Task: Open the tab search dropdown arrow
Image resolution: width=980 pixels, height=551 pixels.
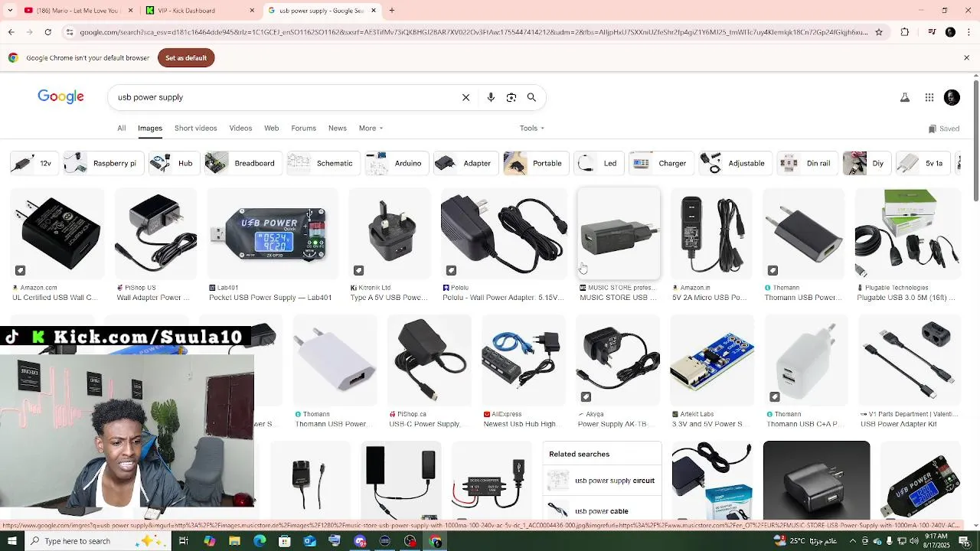Action: (x=10, y=11)
